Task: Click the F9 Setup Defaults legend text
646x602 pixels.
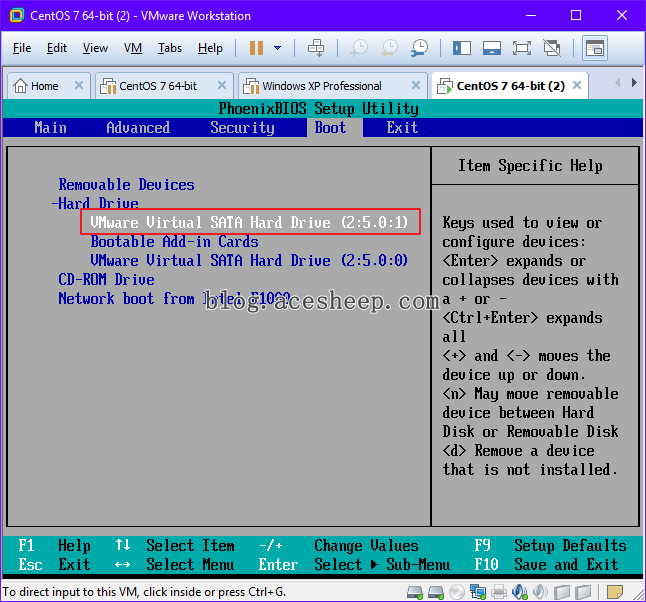Action: click(550, 546)
